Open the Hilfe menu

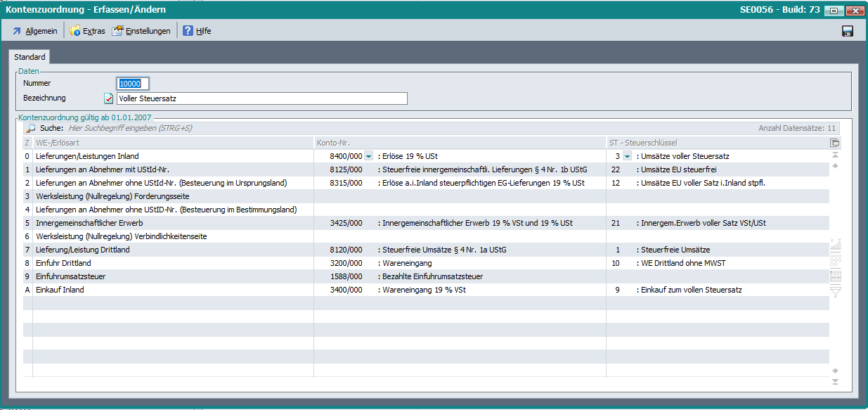click(197, 31)
